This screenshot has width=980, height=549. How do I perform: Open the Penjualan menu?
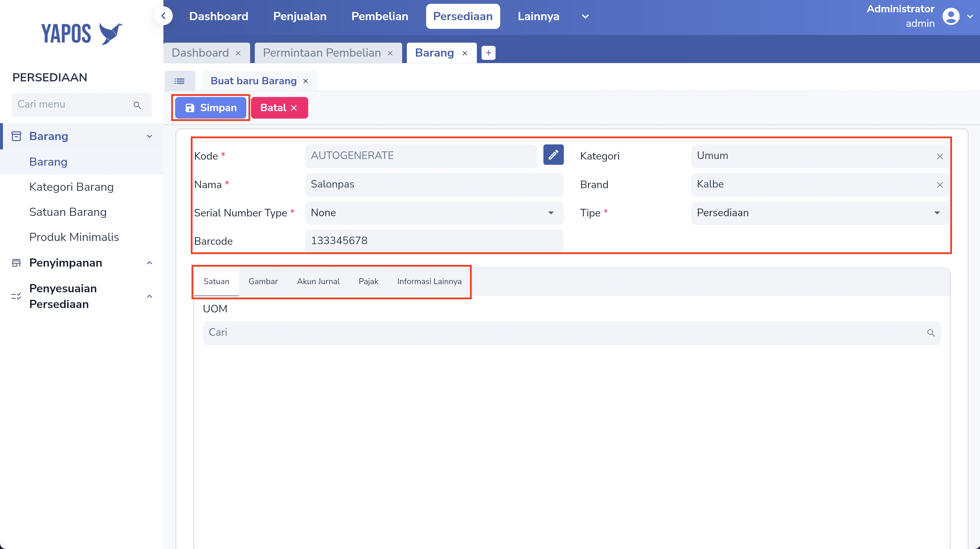(300, 16)
